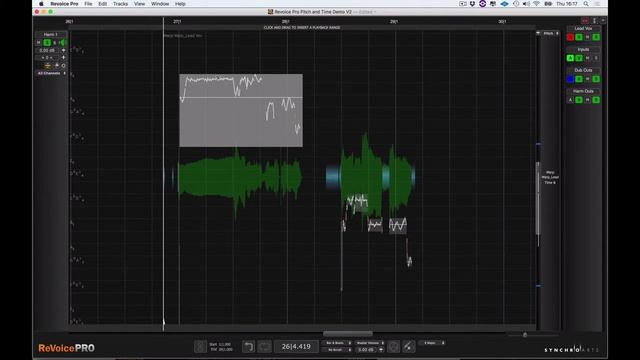Click the circle icon in Harm 1 header
This screenshot has height=360, width=640.
tap(63, 65)
